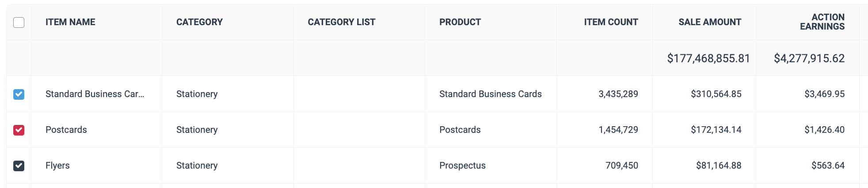Sort by Action Earnings column header
Image resolution: width=868 pixels, height=188 pixels.
[x=822, y=22]
